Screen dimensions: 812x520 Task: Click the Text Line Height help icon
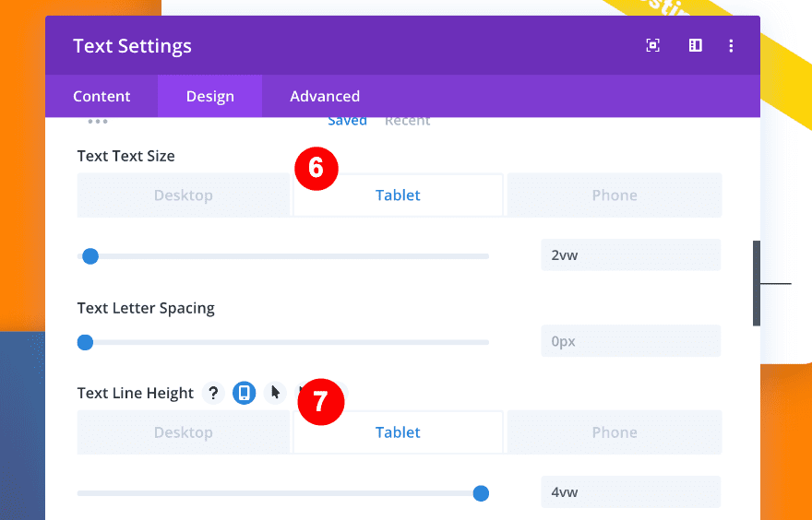[x=213, y=393]
